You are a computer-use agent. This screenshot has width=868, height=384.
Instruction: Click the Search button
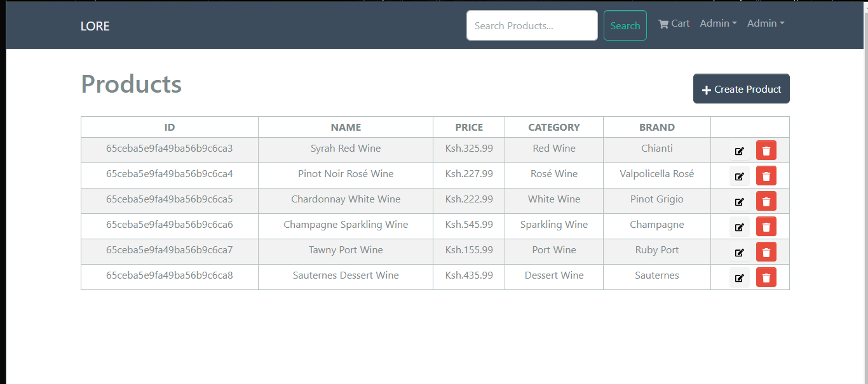pyautogui.click(x=625, y=25)
